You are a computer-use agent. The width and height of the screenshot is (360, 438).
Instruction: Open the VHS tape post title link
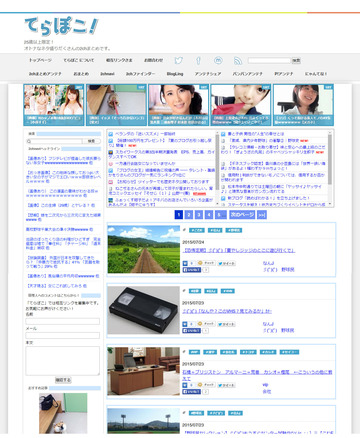(227, 311)
